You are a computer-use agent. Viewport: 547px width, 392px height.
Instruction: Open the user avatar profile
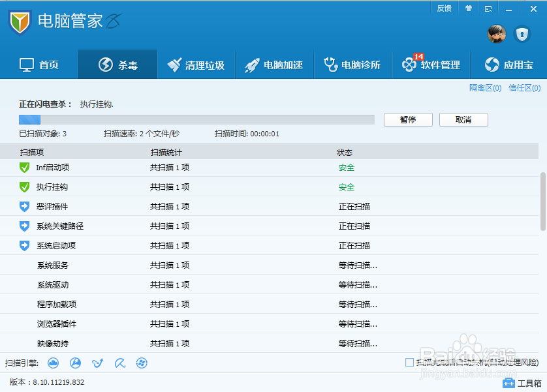pyautogui.click(x=497, y=34)
